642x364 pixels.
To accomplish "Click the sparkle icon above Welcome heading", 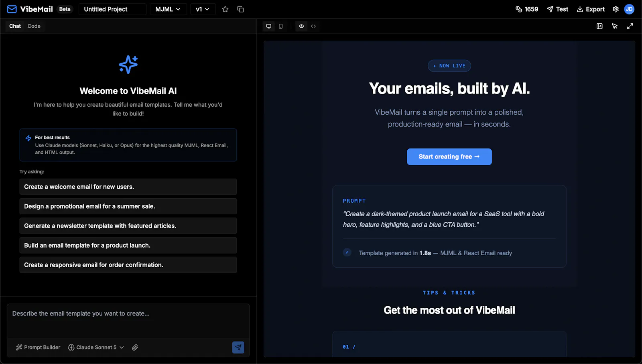I will point(128,65).
